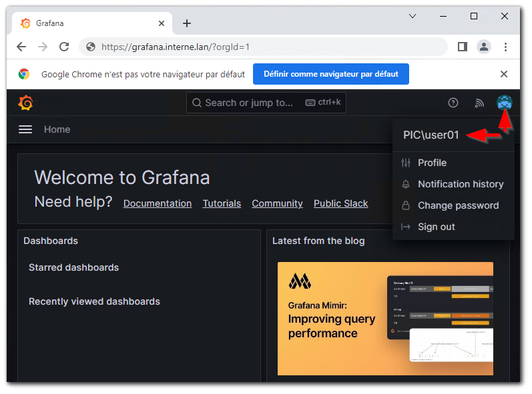
Task: Click Définir comme navigateur par défaut button
Action: pos(331,74)
